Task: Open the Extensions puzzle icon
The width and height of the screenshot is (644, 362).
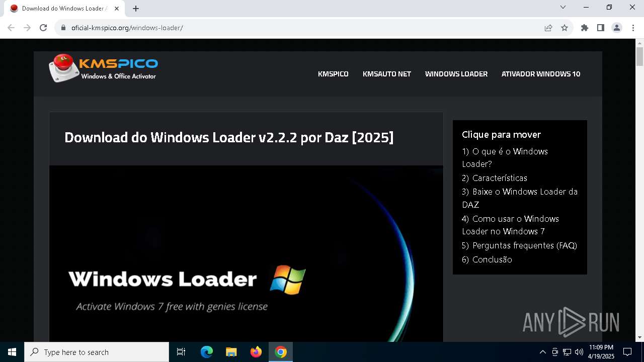Action: coord(585,28)
